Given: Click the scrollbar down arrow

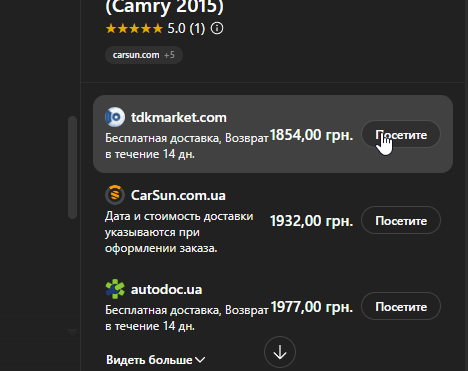Looking at the screenshot, I should pyautogui.click(x=72, y=332).
